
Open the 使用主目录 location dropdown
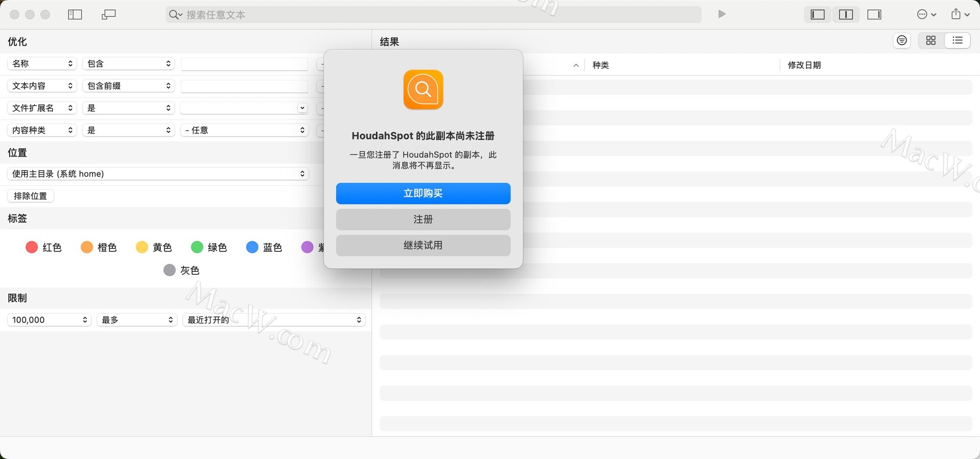[158, 174]
